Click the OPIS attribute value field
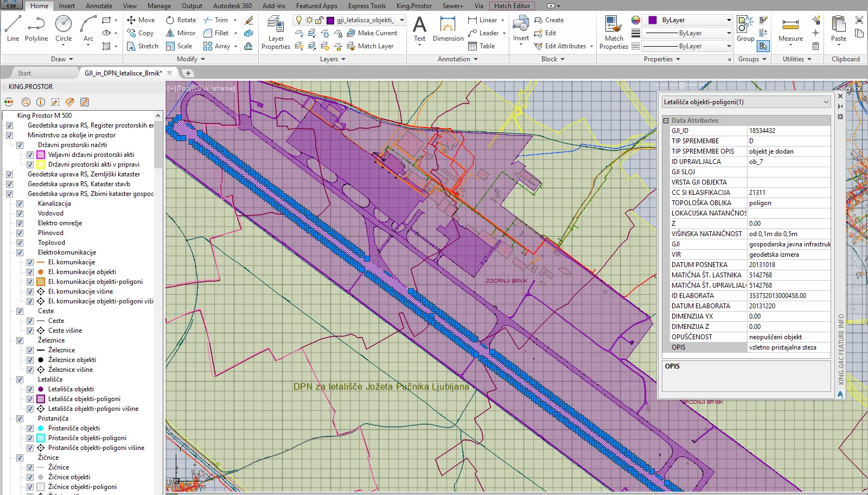This screenshot has height=495, width=868. 788,347
